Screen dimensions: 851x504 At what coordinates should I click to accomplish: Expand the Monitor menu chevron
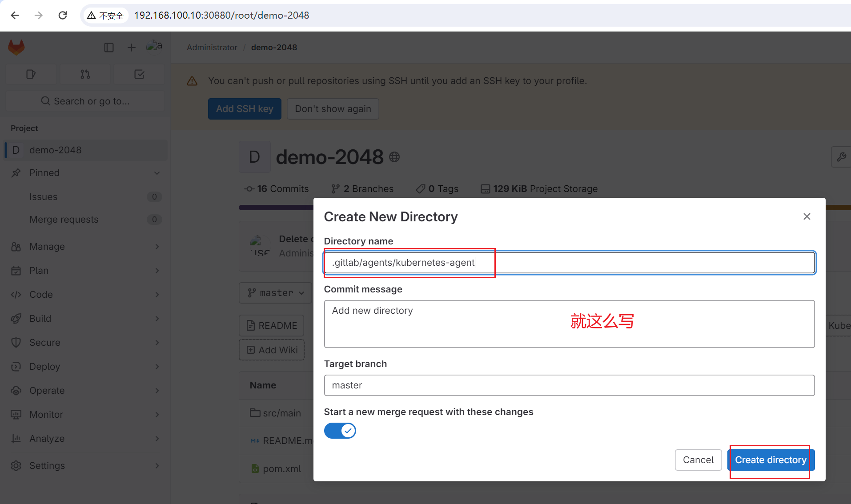(x=157, y=415)
